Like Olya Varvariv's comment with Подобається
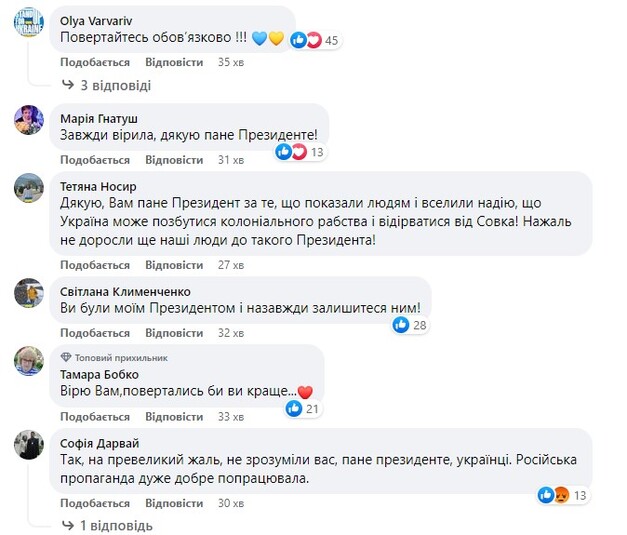This screenshot has height=535, width=627. tap(95, 61)
